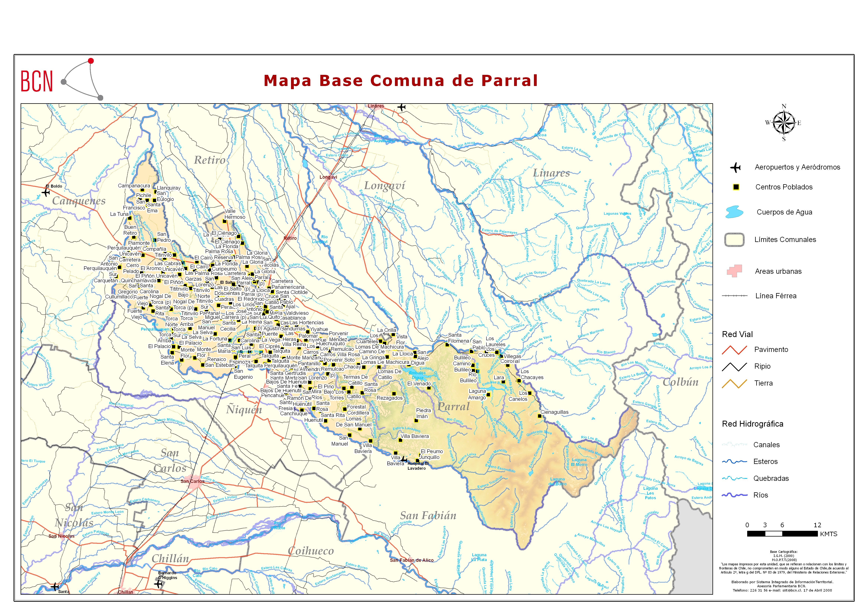The width and height of the screenshot is (868, 614).
Task: Click the map title Mapa Base Comuna de Parral
Action: (x=400, y=81)
